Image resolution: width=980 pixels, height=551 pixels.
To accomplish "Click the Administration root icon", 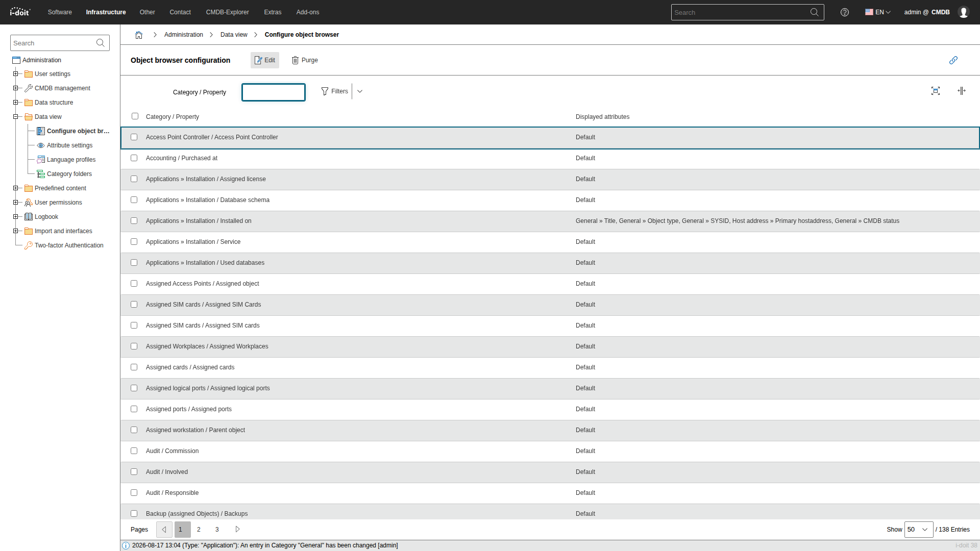I will (16, 60).
